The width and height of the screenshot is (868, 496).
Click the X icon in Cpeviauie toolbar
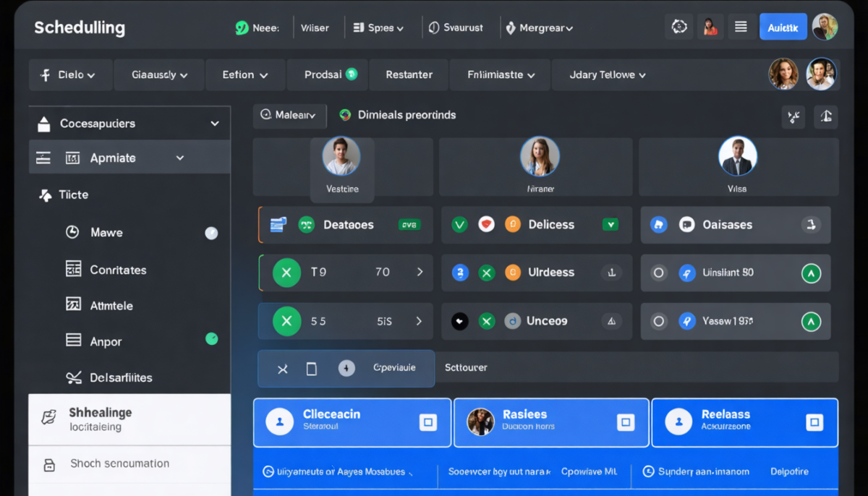(x=283, y=369)
